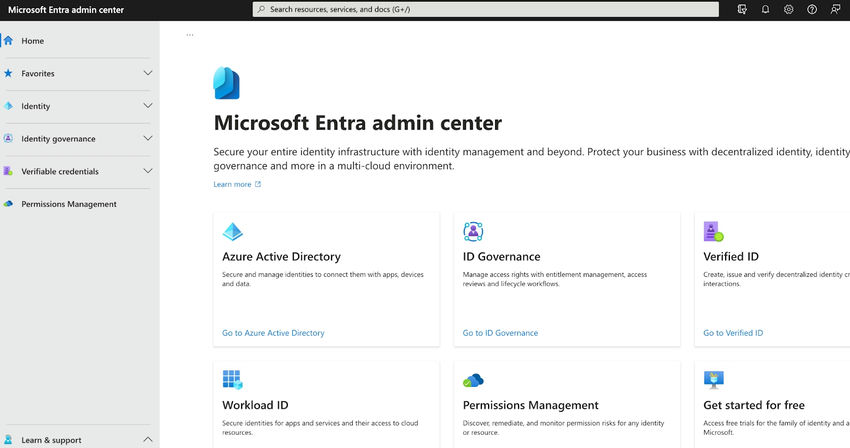Click the Favorites star icon
Screen dimensions: 850x448
click(8, 73)
